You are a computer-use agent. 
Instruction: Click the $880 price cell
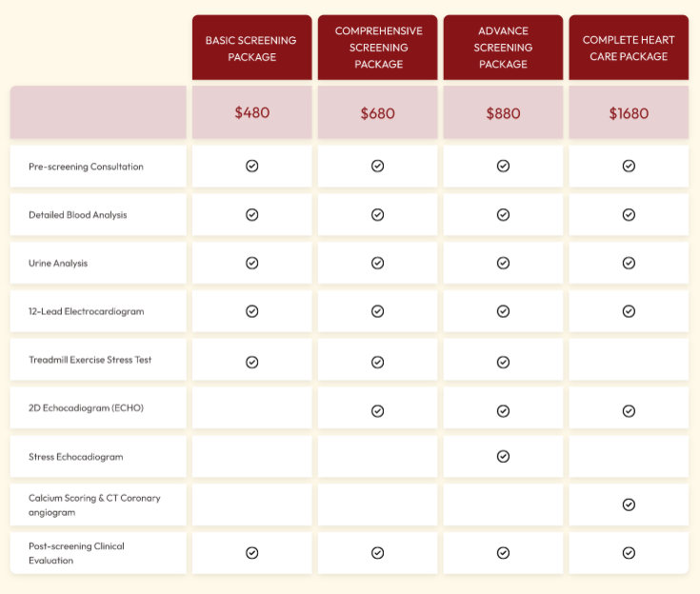tap(503, 113)
